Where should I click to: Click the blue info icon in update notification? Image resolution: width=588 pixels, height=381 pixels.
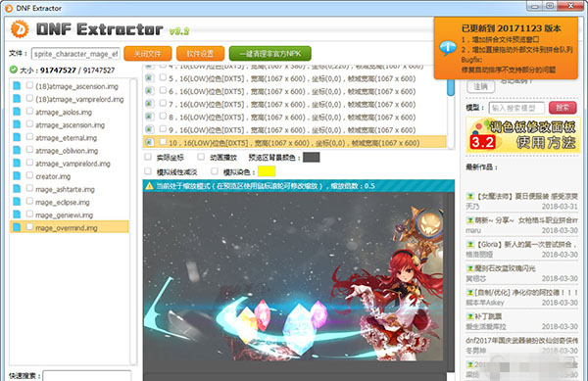click(x=448, y=48)
